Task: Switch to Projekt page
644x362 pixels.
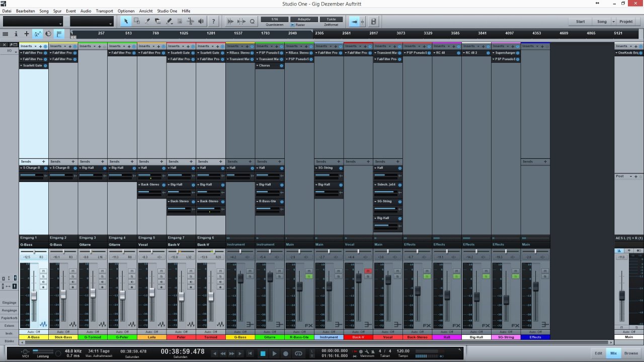Action: pyautogui.click(x=626, y=22)
